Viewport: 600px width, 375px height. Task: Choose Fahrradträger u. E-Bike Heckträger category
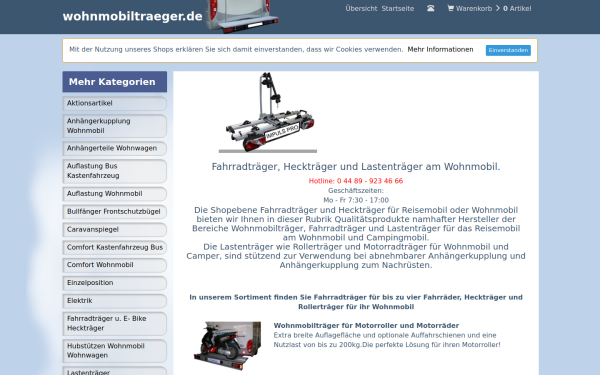tap(114, 323)
